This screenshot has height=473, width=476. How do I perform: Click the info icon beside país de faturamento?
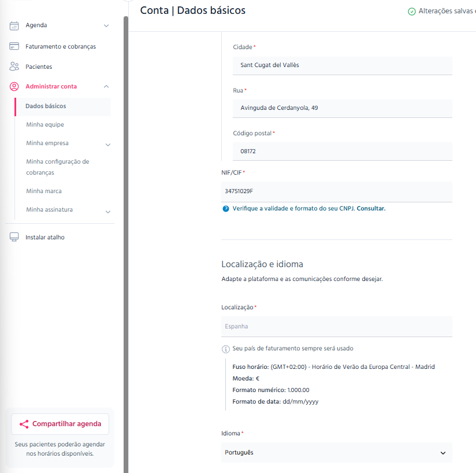point(225,349)
